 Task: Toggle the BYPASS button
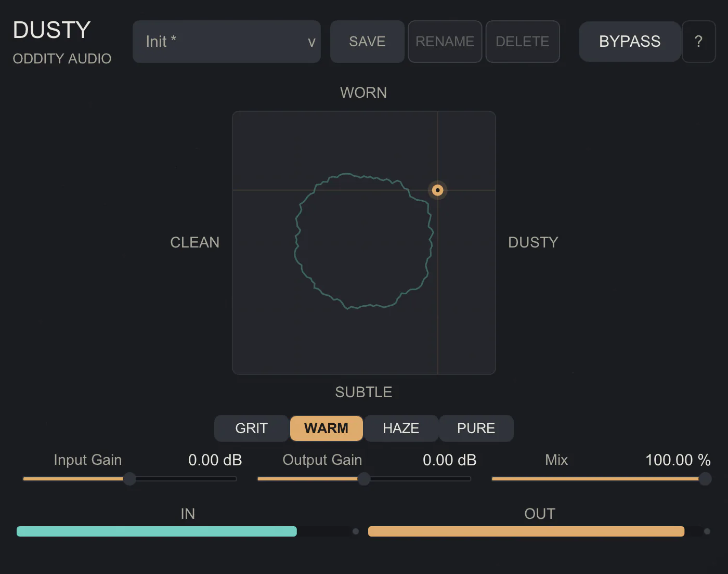coord(630,42)
